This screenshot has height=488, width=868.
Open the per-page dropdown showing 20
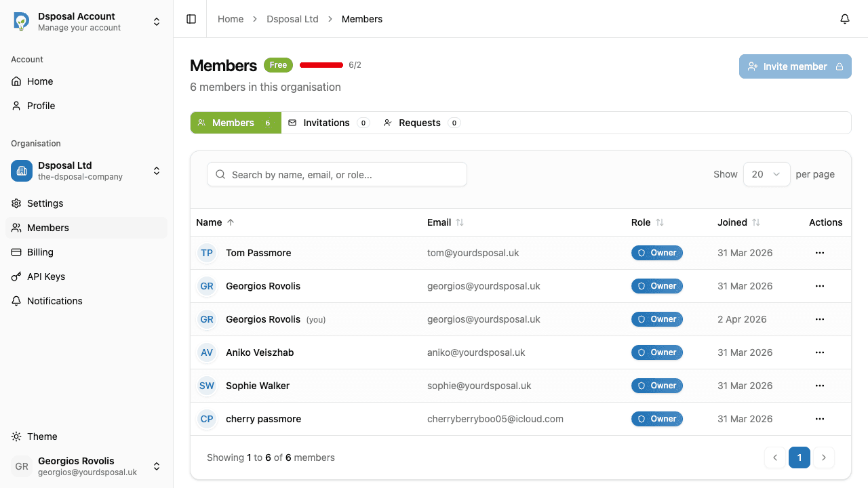coord(766,174)
